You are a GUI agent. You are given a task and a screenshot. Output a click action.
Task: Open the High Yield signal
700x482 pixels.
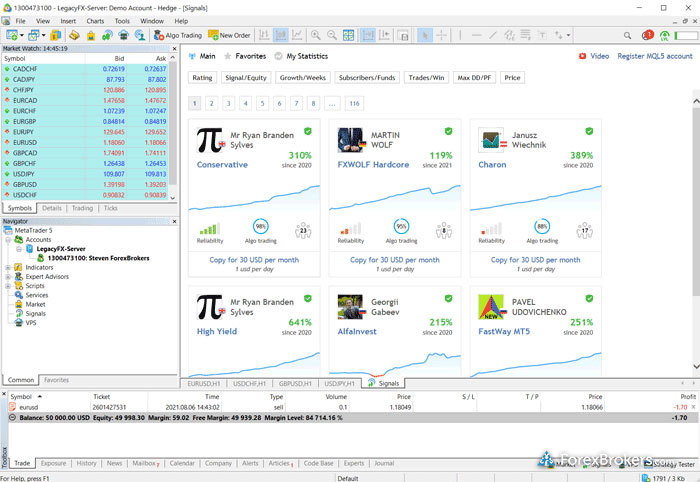(x=217, y=332)
